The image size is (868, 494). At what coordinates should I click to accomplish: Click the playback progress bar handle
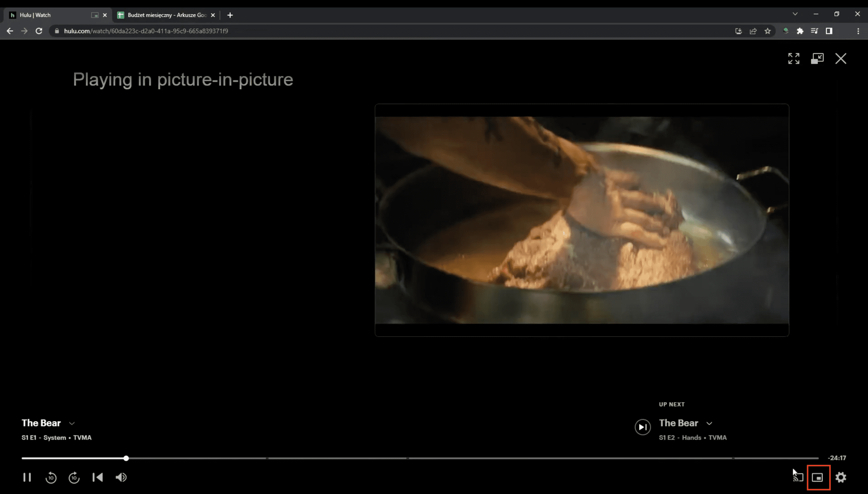click(x=126, y=458)
